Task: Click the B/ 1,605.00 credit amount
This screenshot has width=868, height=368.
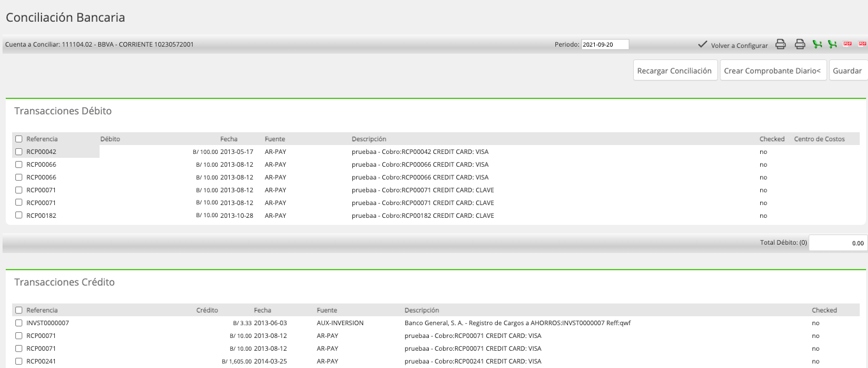Action: tap(237, 362)
